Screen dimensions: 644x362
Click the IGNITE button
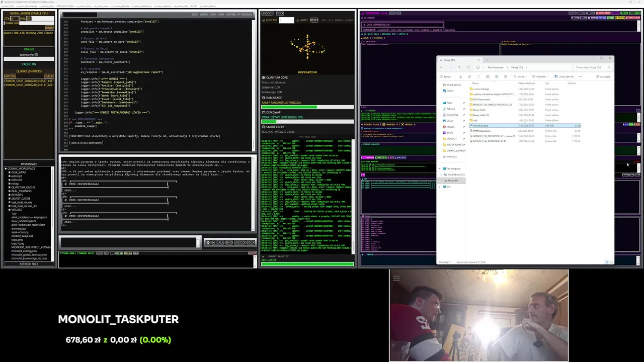[x=50, y=28]
